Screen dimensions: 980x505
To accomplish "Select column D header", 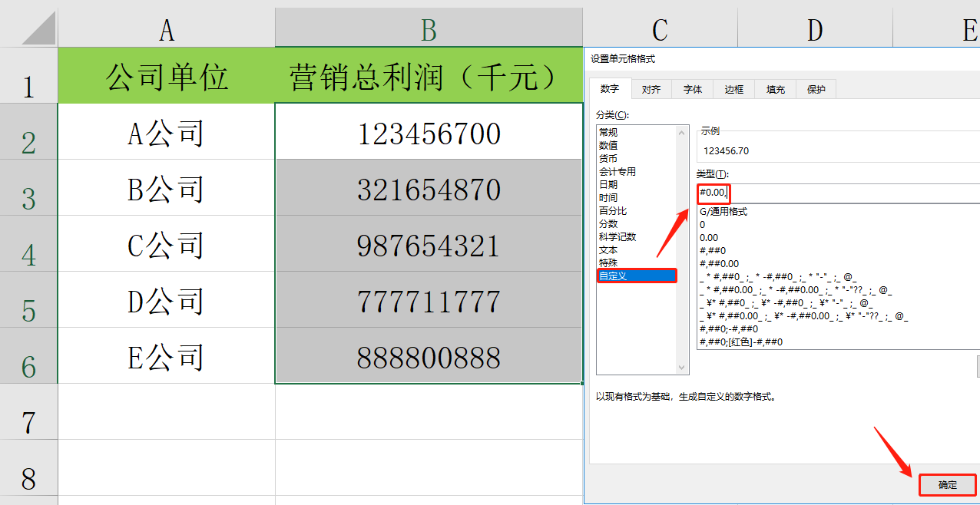I will coord(815,29).
